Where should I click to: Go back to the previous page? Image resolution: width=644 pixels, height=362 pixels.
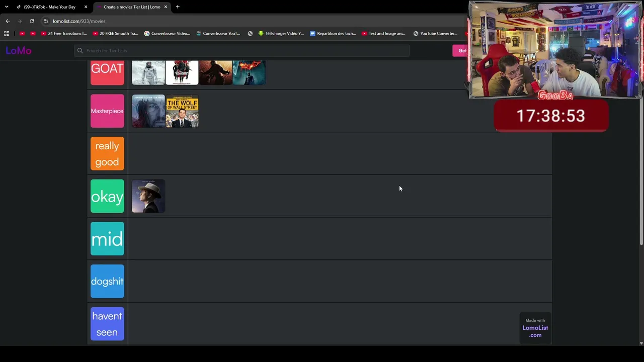pos(8,21)
